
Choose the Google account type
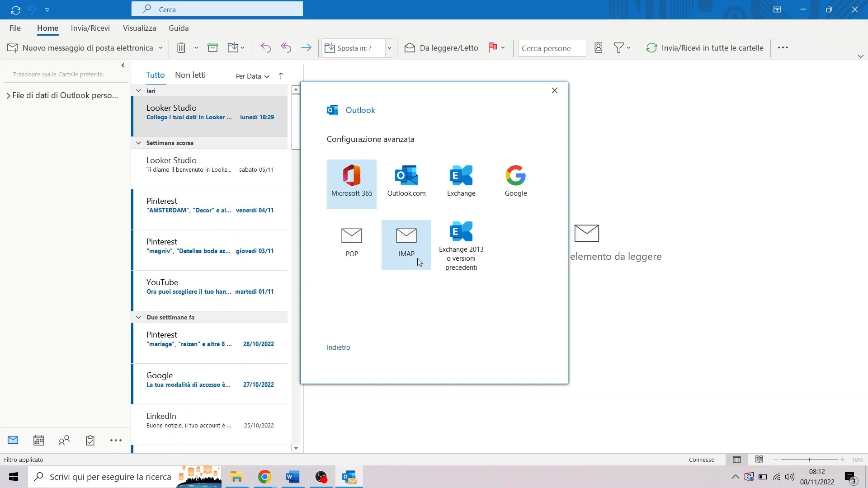(x=516, y=180)
